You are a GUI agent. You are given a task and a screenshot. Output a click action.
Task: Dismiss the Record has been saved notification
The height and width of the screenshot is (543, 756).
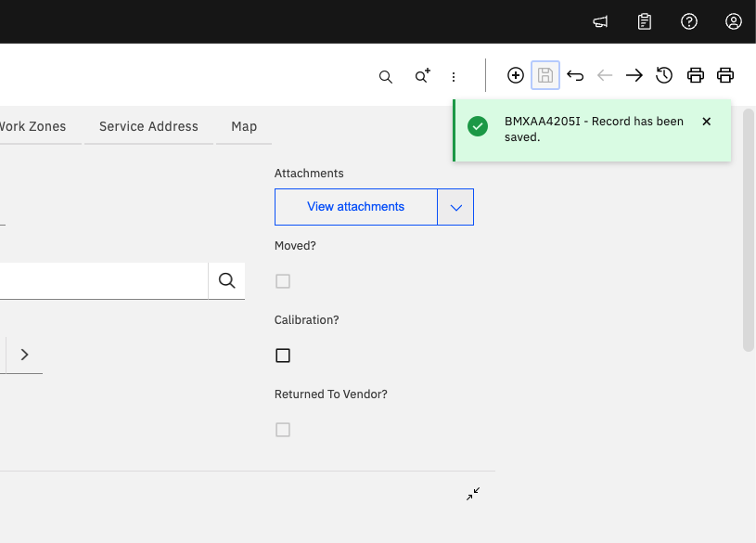(707, 122)
